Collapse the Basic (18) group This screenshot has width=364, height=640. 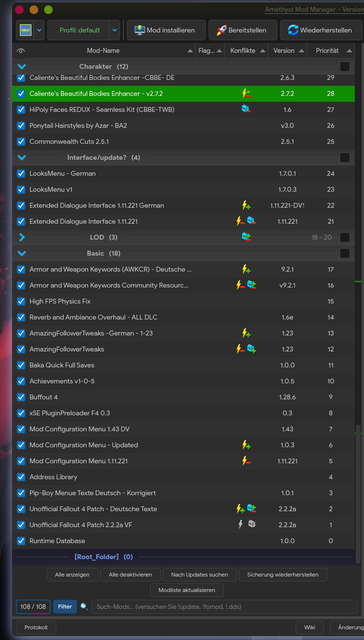point(22,253)
